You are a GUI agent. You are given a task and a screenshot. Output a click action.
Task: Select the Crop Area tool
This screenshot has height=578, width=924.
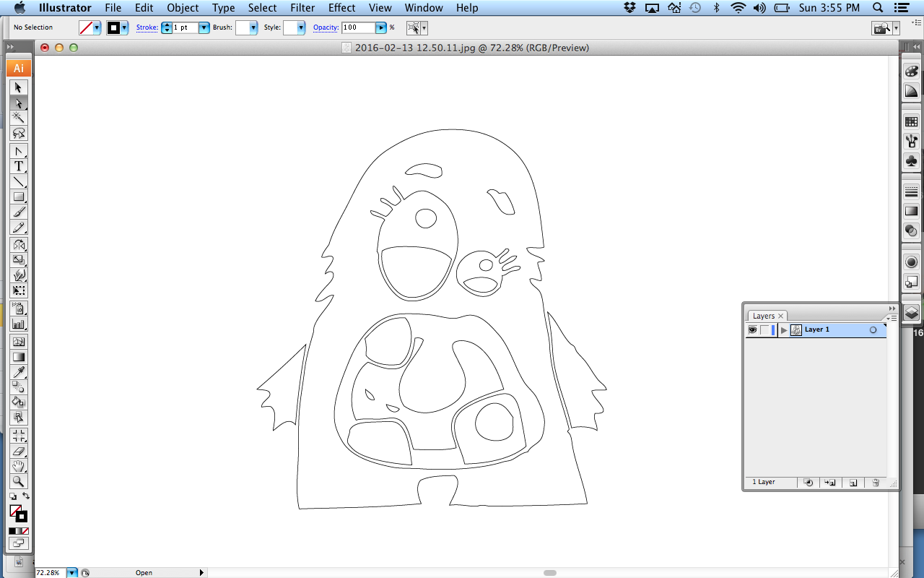tap(19, 436)
